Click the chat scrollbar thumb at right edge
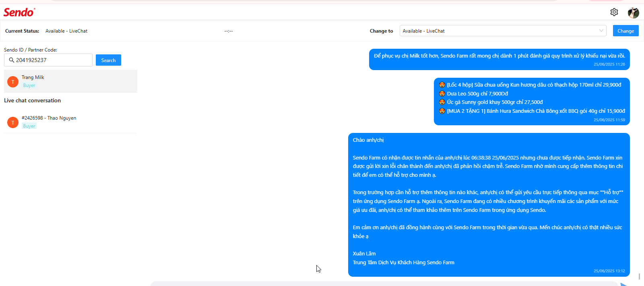 point(639,276)
